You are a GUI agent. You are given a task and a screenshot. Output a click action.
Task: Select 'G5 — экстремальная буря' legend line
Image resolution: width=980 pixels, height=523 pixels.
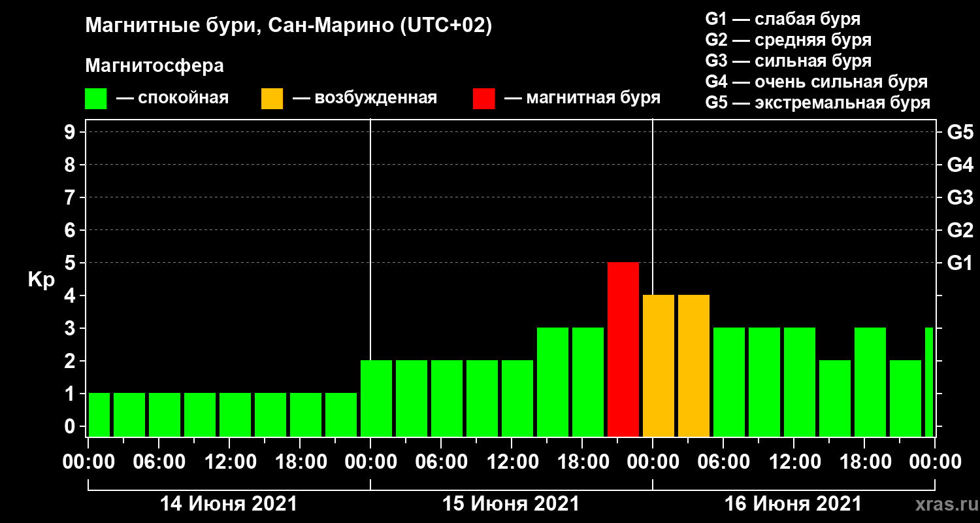point(817,103)
